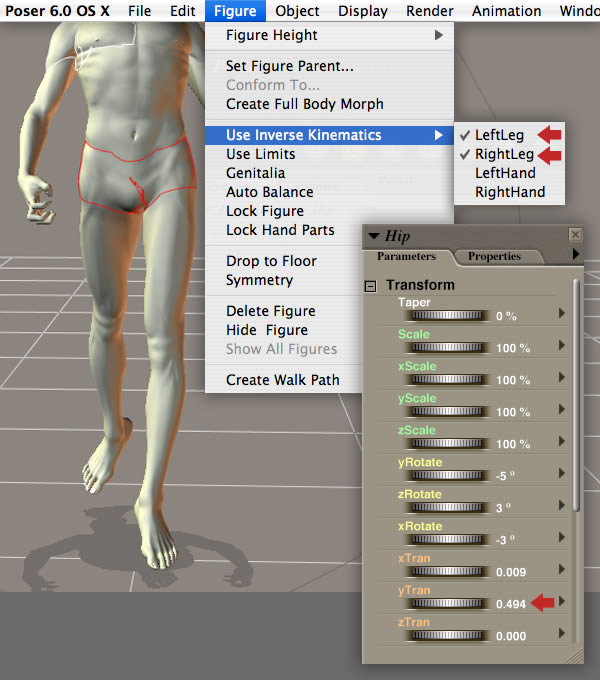Screen dimensions: 600x680
Task: Click the zTran parameter dial
Action: pos(447,635)
